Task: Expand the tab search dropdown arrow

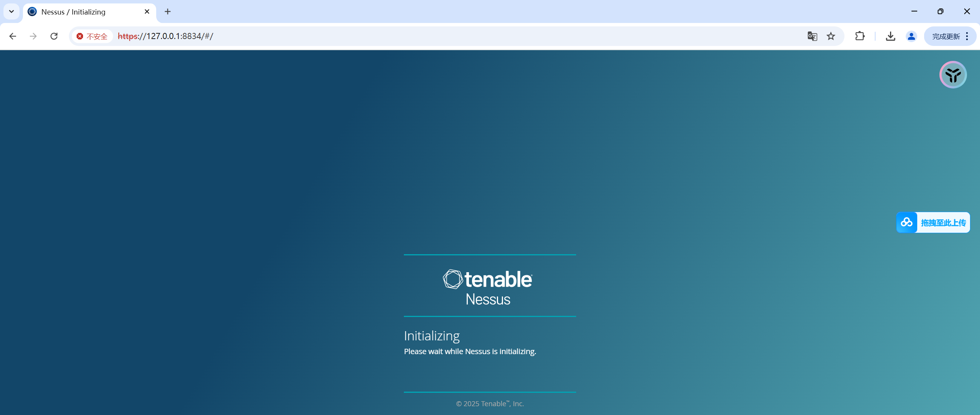Action: tap(11, 11)
